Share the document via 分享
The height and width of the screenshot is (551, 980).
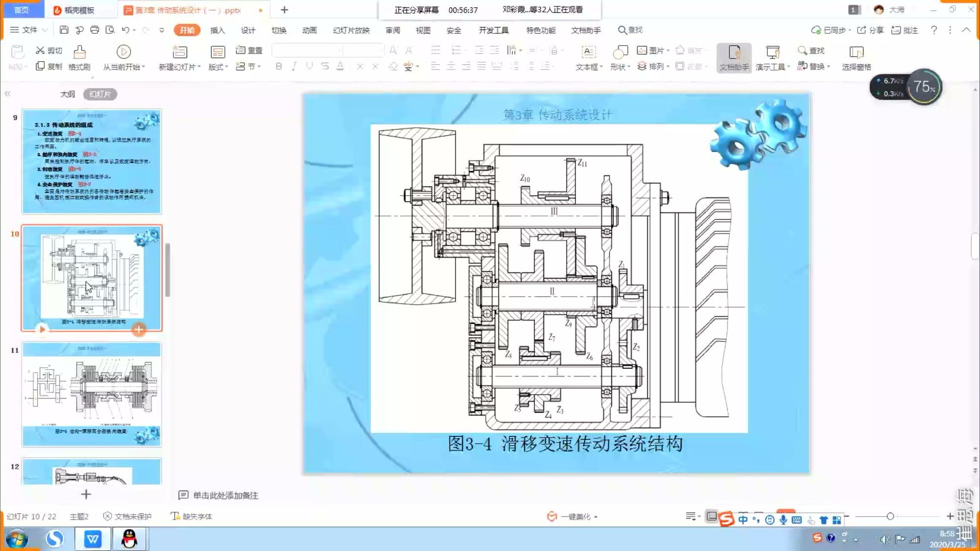(870, 30)
